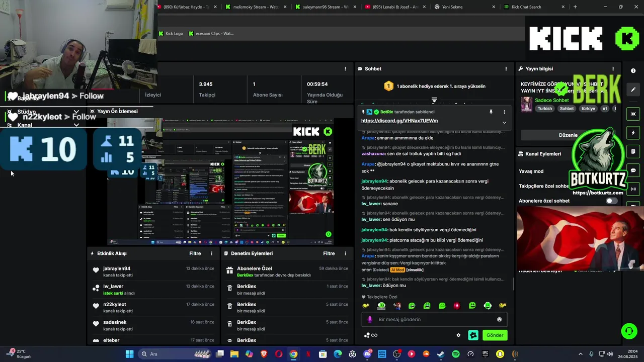Screen dimensions: 644x362
Task: Click the Gönder send button
Action: [x=495, y=335]
